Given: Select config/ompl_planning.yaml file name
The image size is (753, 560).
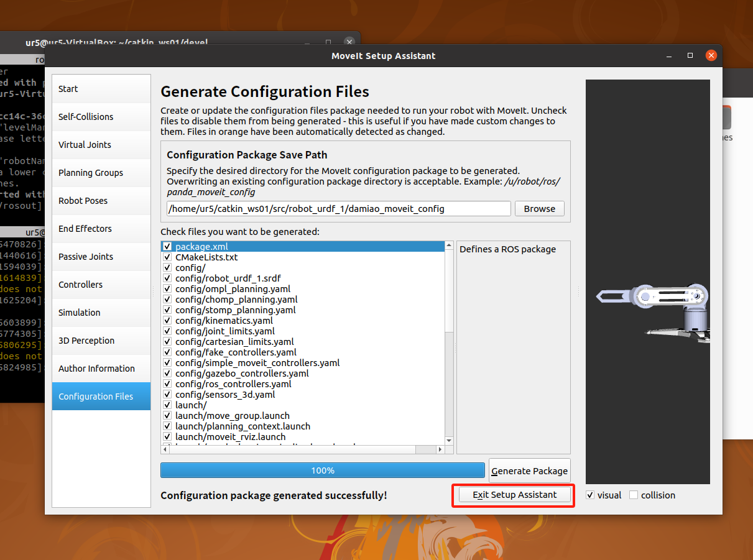Looking at the screenshot, I should (233, 289).
